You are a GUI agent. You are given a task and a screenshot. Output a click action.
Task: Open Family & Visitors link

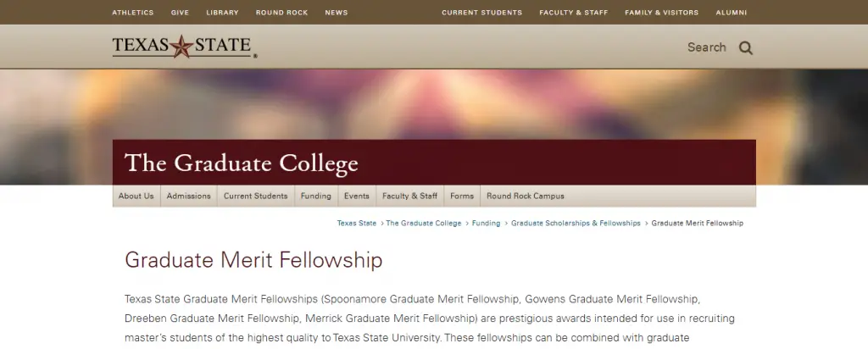(x=661, y=13)
